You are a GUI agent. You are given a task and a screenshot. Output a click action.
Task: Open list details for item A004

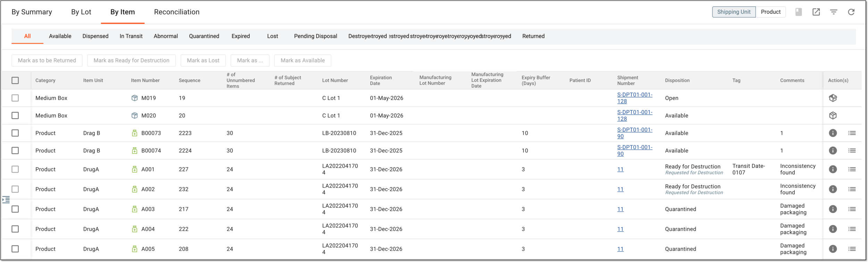click(x=852, y=229)
